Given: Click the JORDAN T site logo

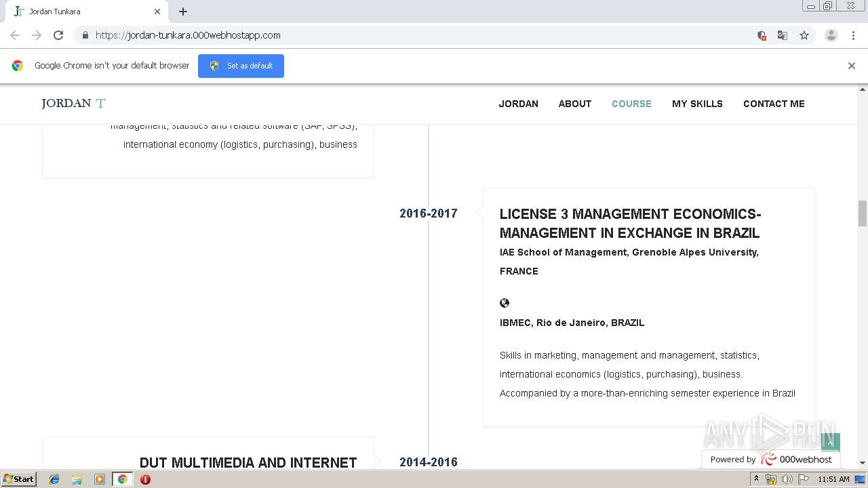Looking at the screenshot, I should 73,104.
